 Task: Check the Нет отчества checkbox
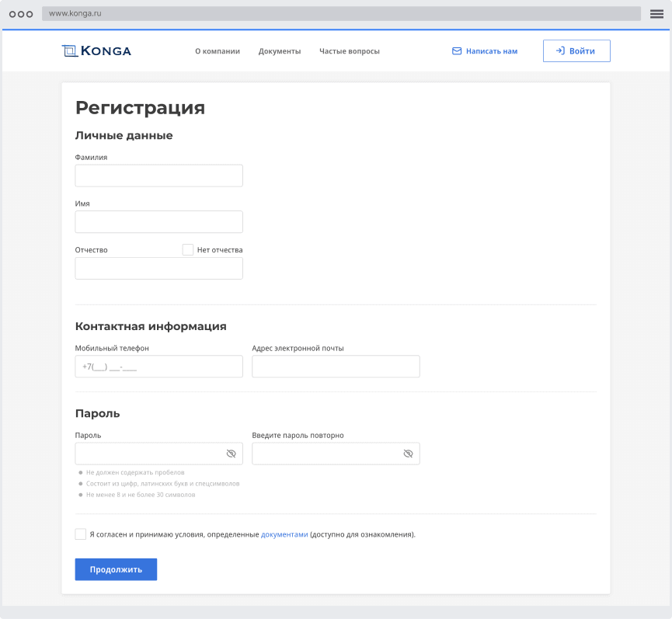point(188,250)
